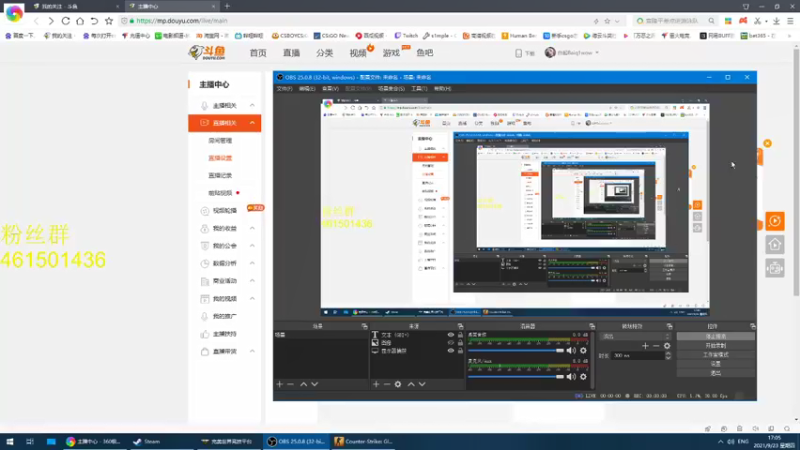Open the OBS 查看(V) menu
800x450 pixels.
click(330, 88)
